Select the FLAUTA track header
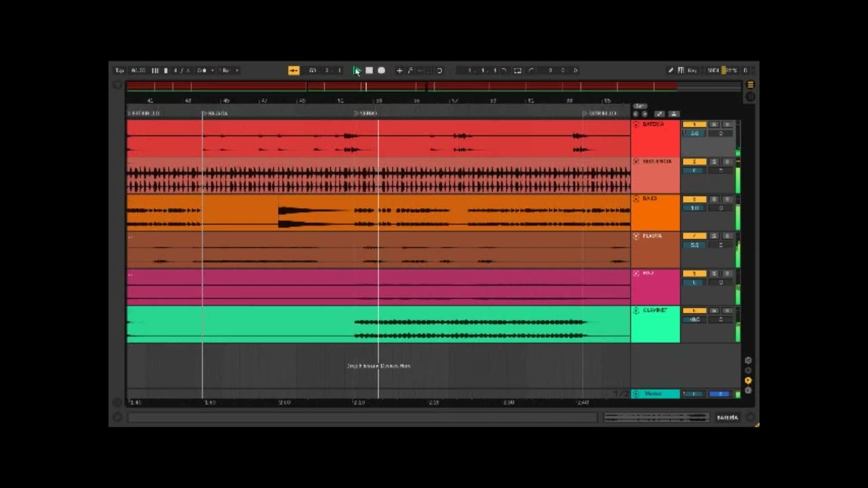 click(x=655, y=251)
